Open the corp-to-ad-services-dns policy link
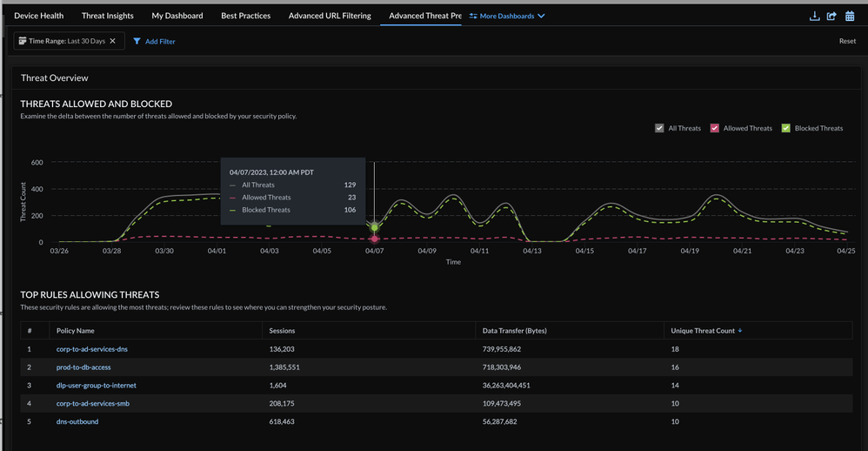 pos(91,349)
